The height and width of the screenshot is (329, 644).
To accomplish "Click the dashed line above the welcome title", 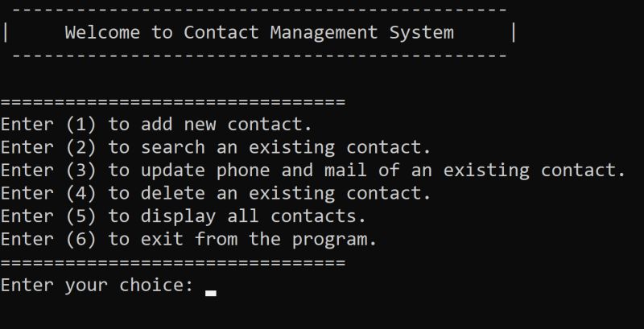I will click(260, 10).
